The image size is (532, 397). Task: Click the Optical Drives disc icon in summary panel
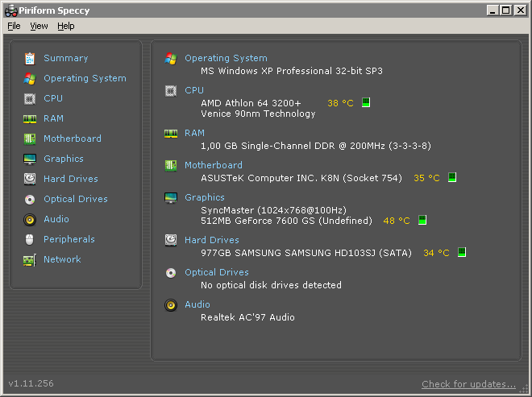[x=171, y=272]
